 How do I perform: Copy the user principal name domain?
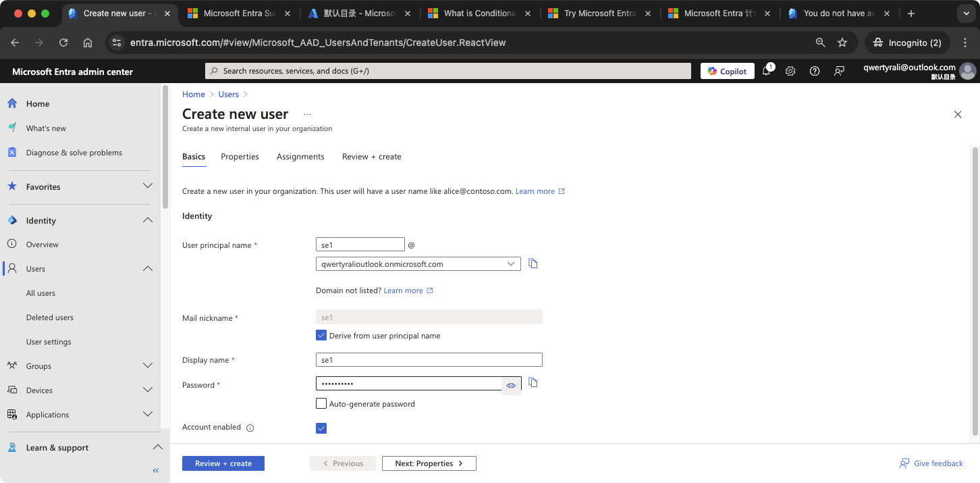(533, 263)
